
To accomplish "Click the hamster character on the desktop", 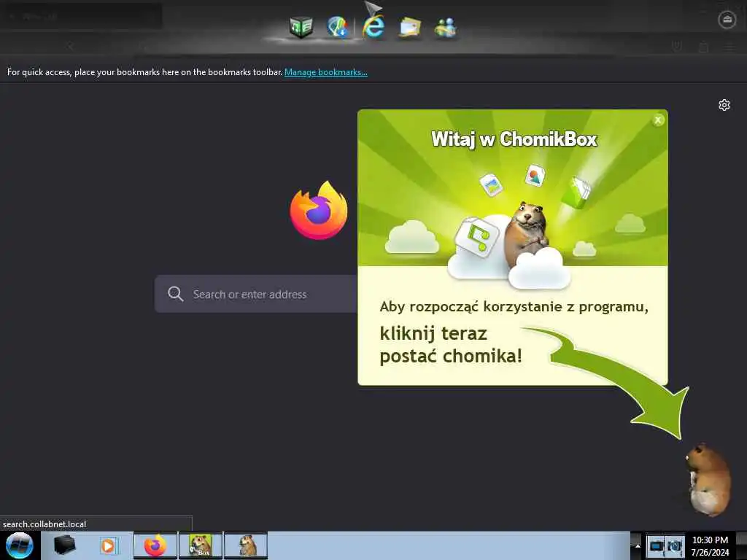I will pos(708,480).
